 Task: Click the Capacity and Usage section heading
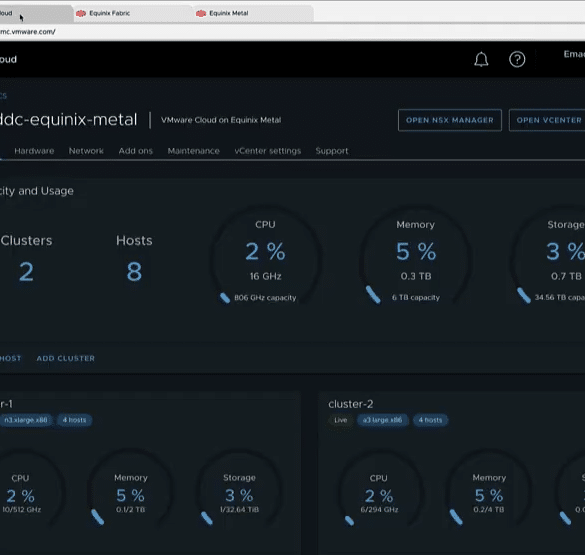coord(37,191)
